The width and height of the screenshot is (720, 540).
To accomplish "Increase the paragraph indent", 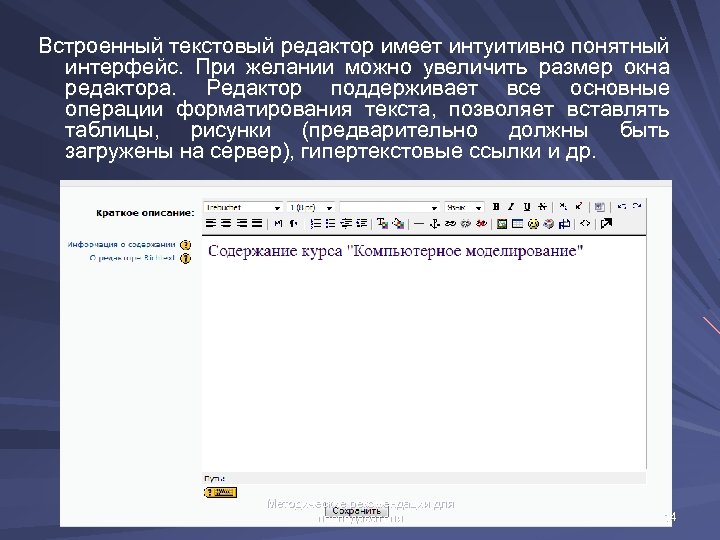I will pyautogui.click(x=362, y=223).
